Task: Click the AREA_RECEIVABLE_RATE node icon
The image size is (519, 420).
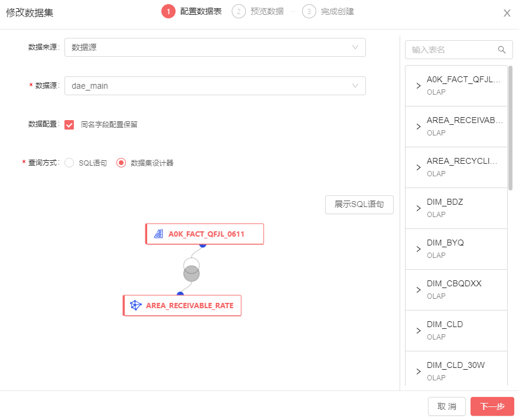Action: [x=136, y=306]
